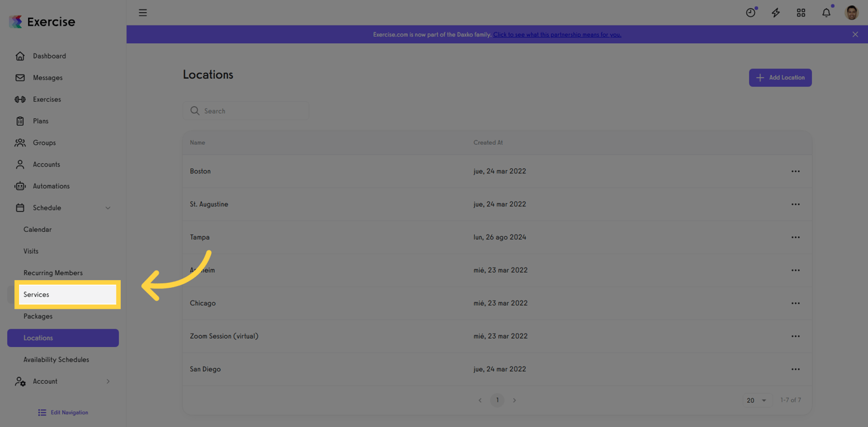Open options menu for Anaheim row
This screenshot has height=427, width=868.
796,270
